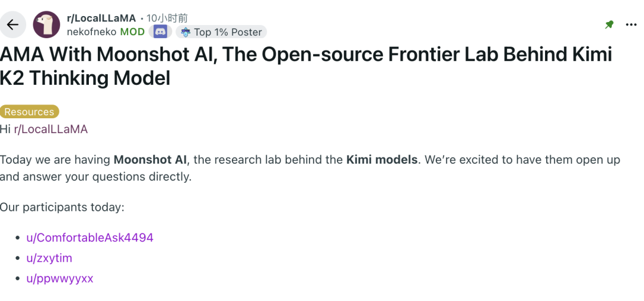Open the u/ComfortableAsk4494 profile link
644x301 pixels.
pos(89,238)
